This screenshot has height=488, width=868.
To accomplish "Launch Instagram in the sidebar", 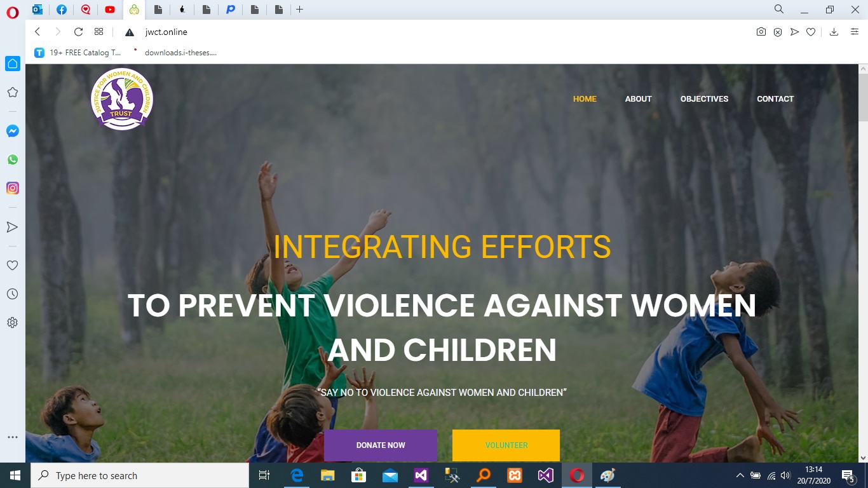I will [x=12, y=188].
